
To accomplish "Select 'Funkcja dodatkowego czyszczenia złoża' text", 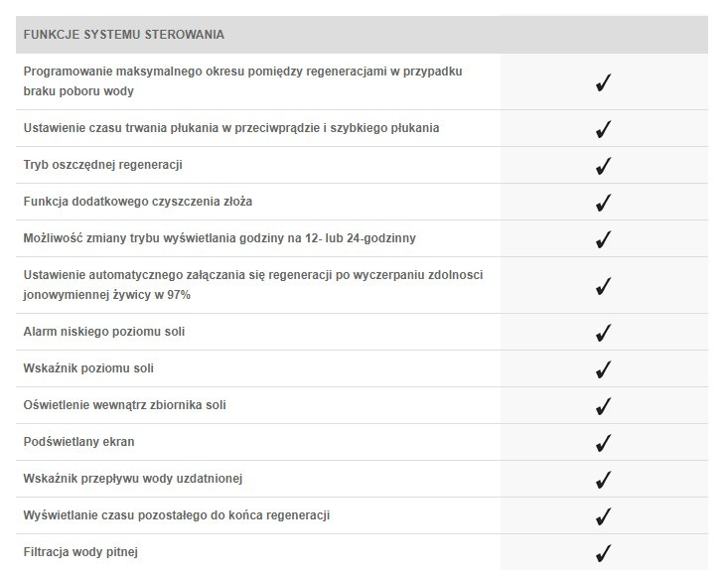I will coord(138,202).
